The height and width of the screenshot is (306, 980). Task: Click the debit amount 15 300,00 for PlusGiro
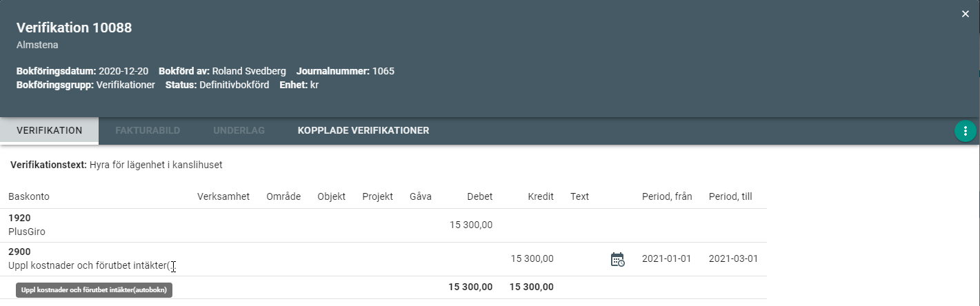471,225
